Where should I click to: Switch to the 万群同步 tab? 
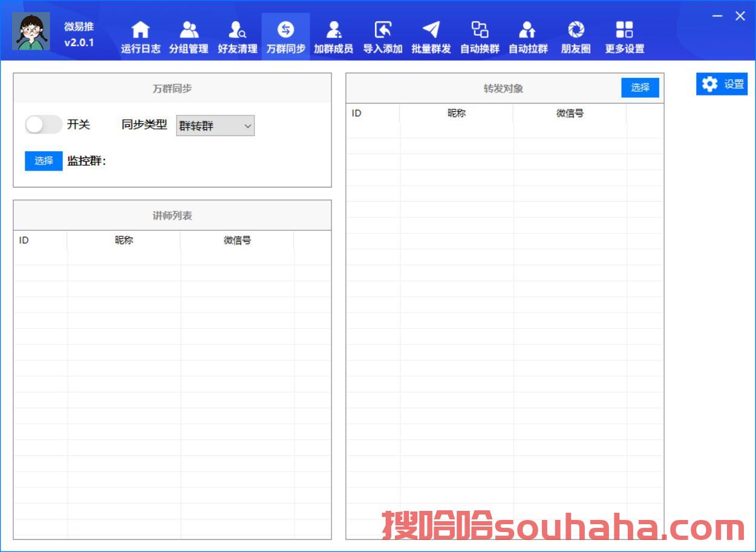[285, 36]
